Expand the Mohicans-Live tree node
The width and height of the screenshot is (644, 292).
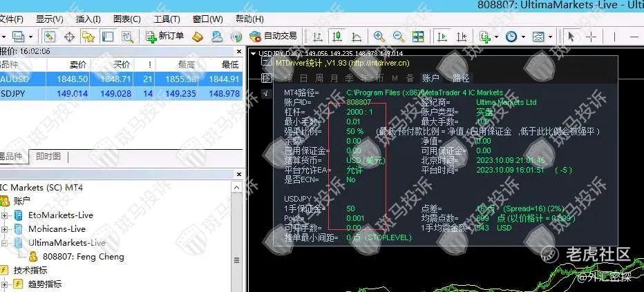5,229
